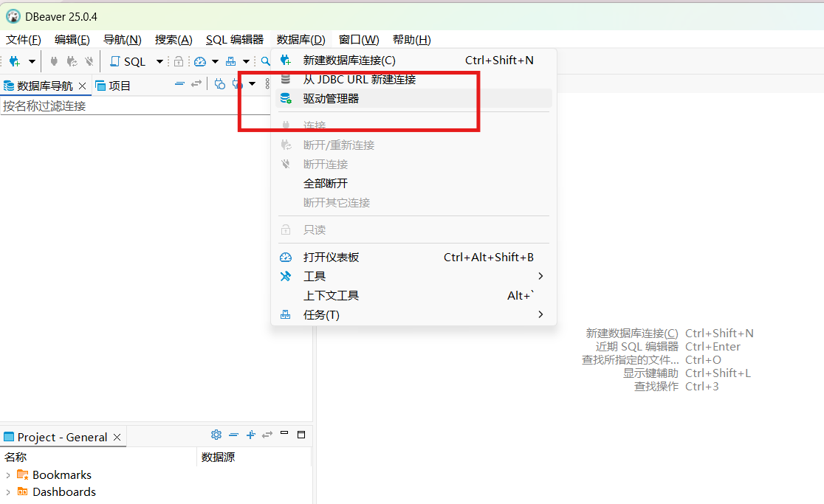Toggle the read-only lock icon in toolbar

click(x=179, y=61)
